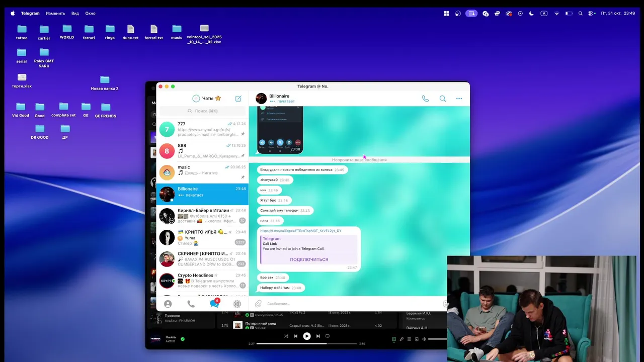Open the Кирилл-Байер в Италии chat
This screenshot has width=644, height=362.
(x=202, y=216)
